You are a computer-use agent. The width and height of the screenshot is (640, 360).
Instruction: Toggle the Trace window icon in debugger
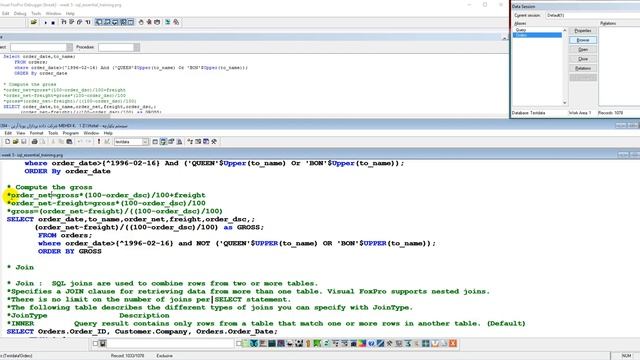(x=99, y=22)
